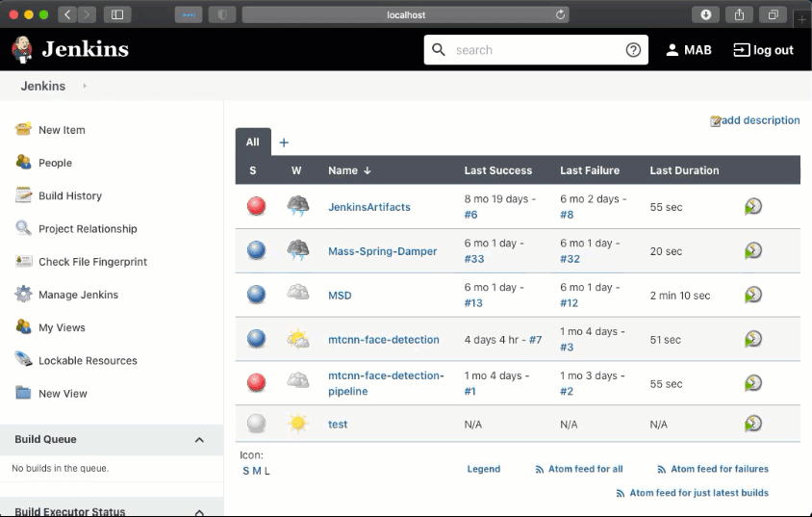
Task: Schedule a build for the MSD job
Action: coord(753,295)
